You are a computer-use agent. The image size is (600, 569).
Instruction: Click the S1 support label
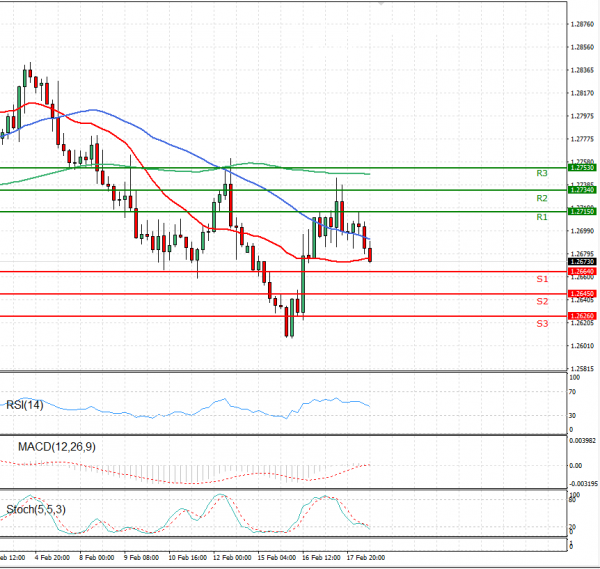tap(542, 279)
